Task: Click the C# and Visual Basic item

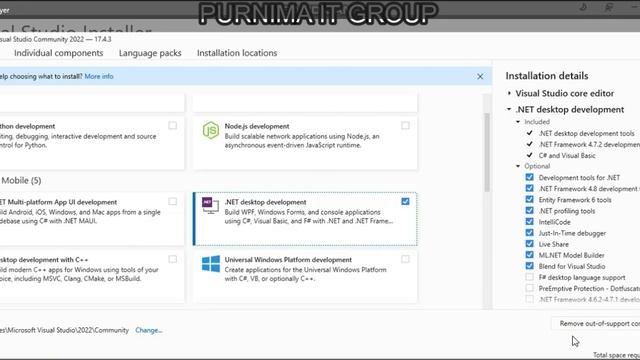Action: pyautogui.click(x=567, y=156)
